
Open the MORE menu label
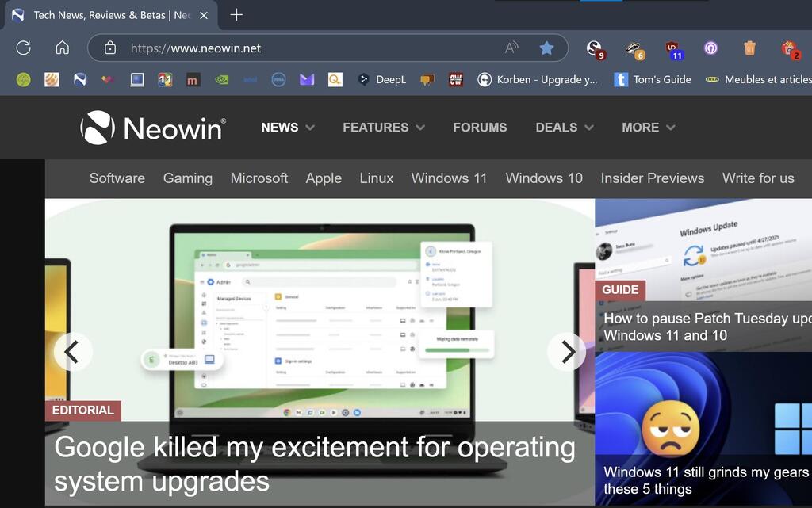tap(641, 128)
